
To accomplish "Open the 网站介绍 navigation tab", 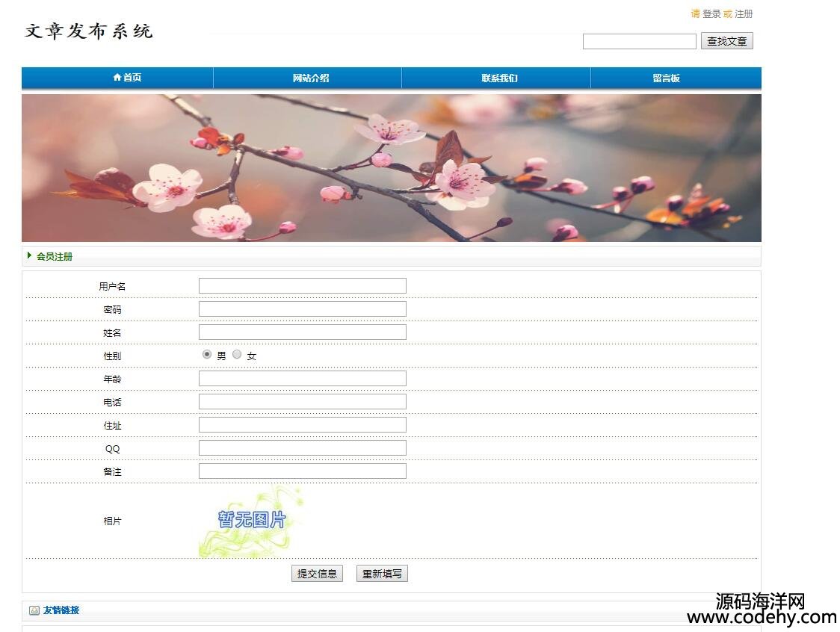I will (307, 78).
